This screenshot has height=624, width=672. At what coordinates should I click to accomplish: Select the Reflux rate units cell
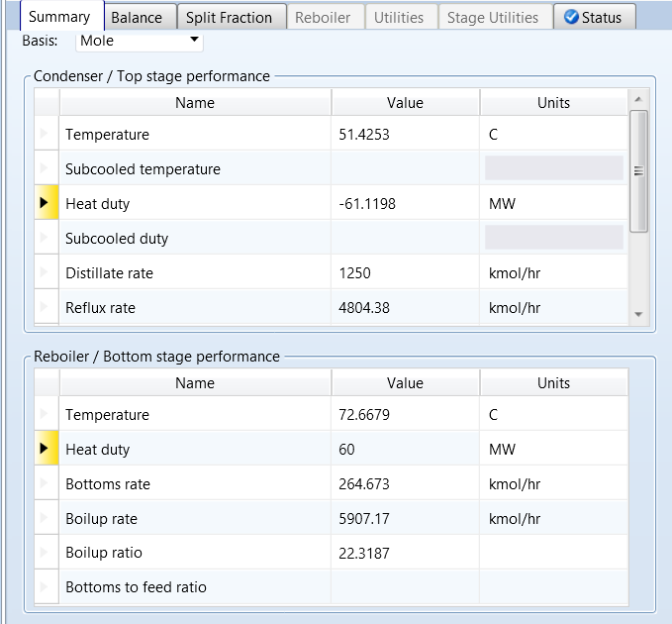[x=552, y=308]
